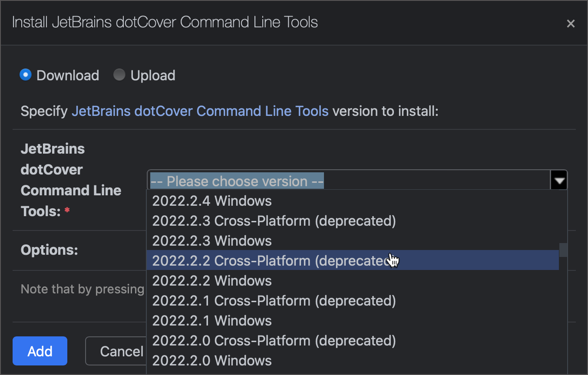Click the Cancel button
The width and height of the screenshot is (588, 375).
point(122,351)
